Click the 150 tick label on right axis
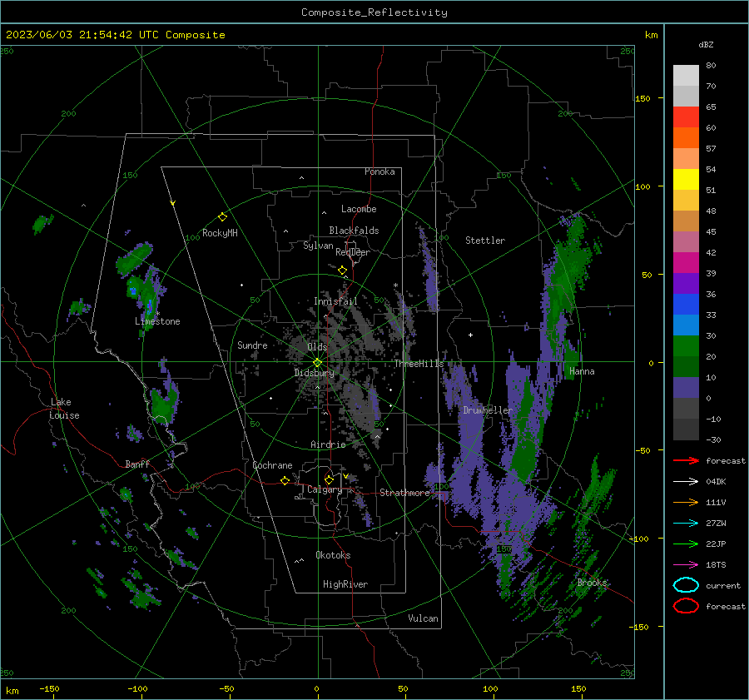The height and width of the screenshot is (700, 749). click(642, 98)
